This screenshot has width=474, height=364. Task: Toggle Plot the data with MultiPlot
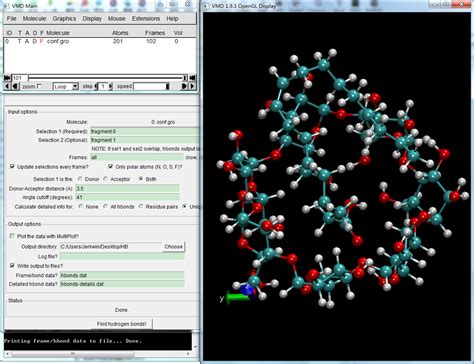pos(12,236)
